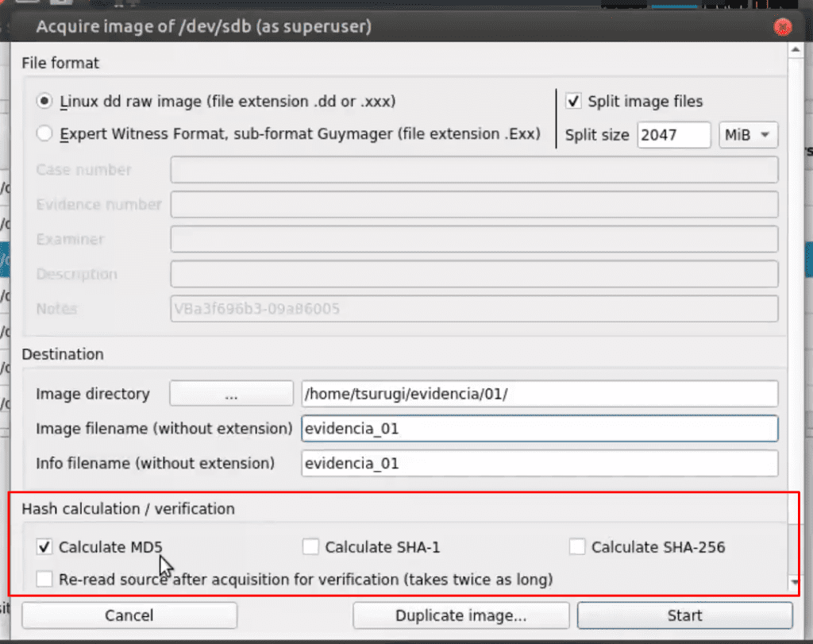Click the 'Image directory' label
The image size is (813, 644).
coord(93,394)
